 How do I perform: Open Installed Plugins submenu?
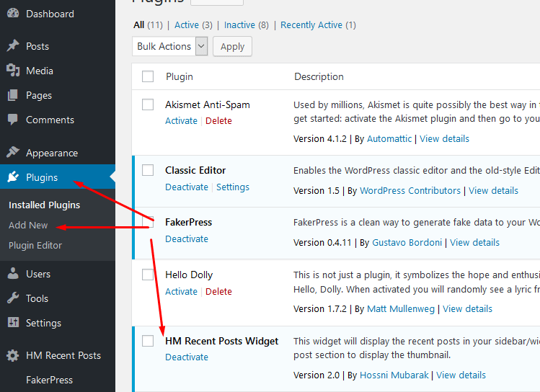(44, 205)
